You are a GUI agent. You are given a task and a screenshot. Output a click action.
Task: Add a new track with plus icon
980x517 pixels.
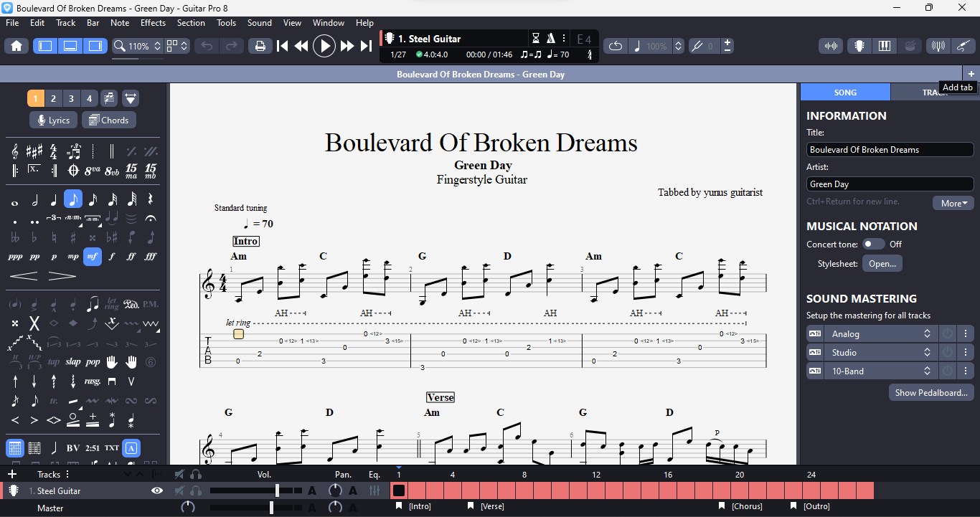pyautogui.click(x=11, y=474)
